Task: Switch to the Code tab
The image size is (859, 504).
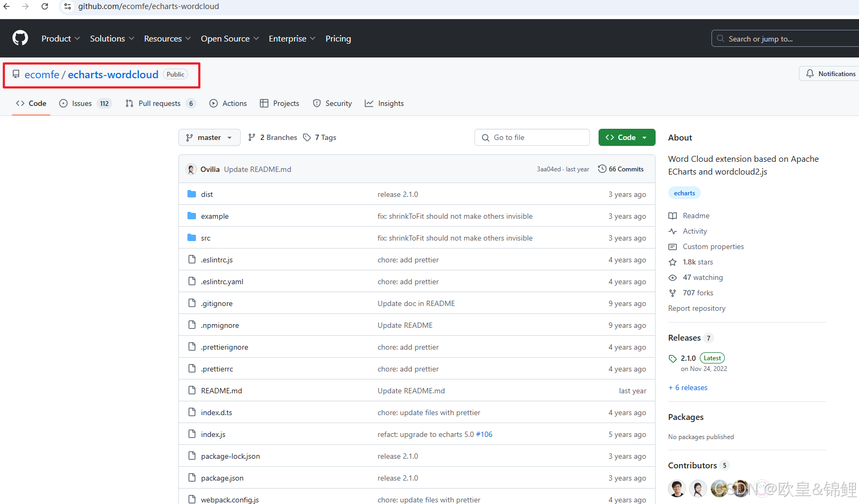Action: [x=31, y=103]
